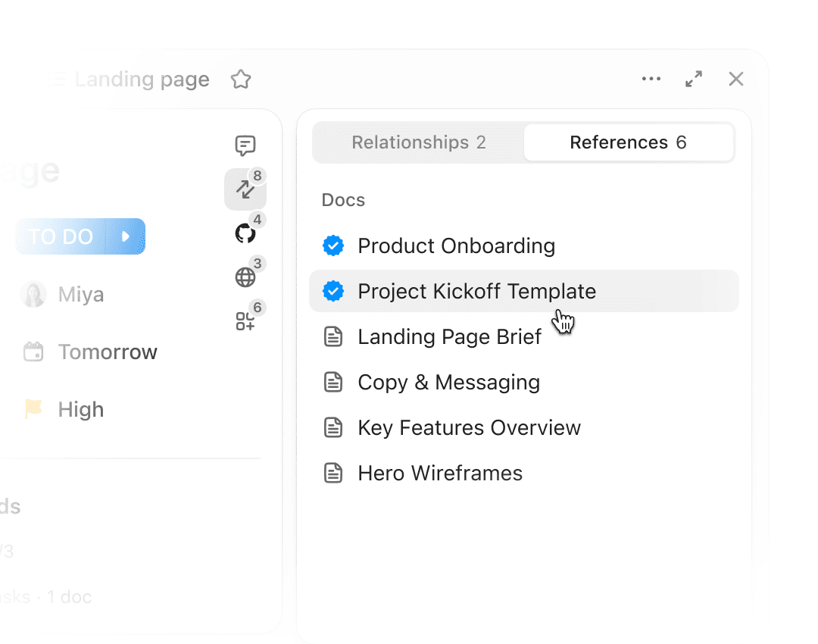Click document icon beside Landing Page Brief
This screenshot has width=818, height=644.
[x=333, y=336]
